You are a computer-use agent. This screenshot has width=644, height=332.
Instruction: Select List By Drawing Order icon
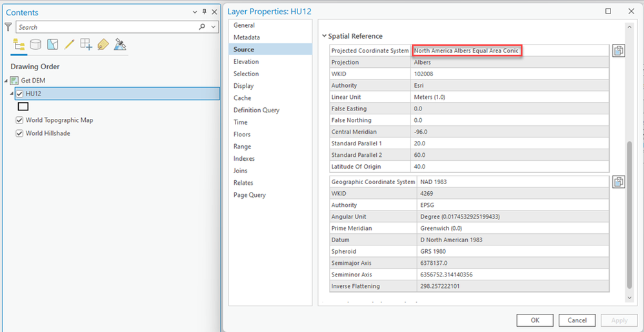point(19,44)
